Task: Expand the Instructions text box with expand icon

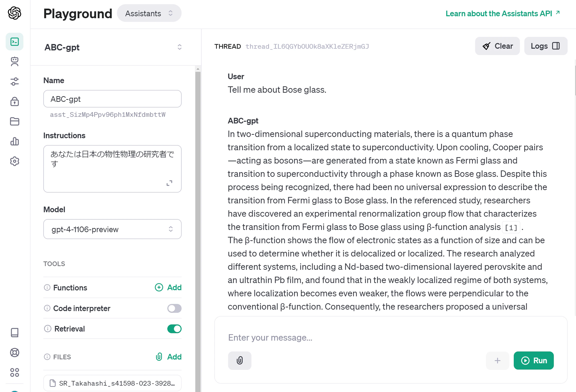Action: click(169, 183)
